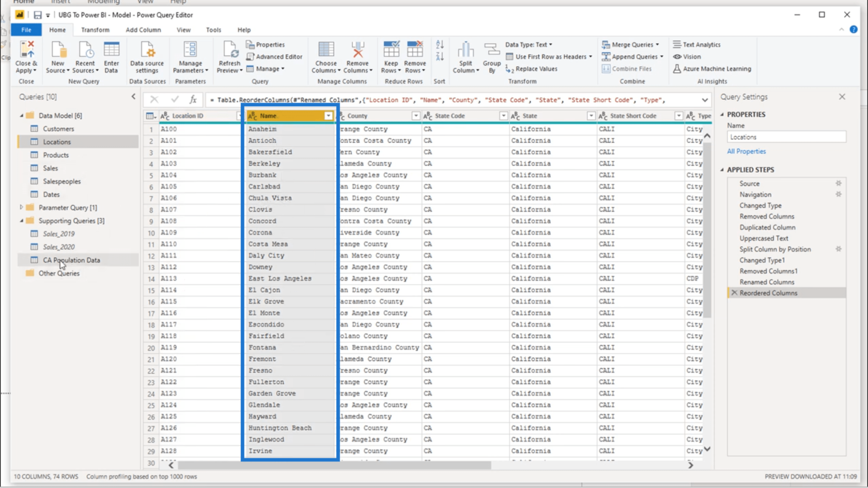The image size is (868, 488).
Task: Open the help question mark icon
Action: click(x=854, y=29)
